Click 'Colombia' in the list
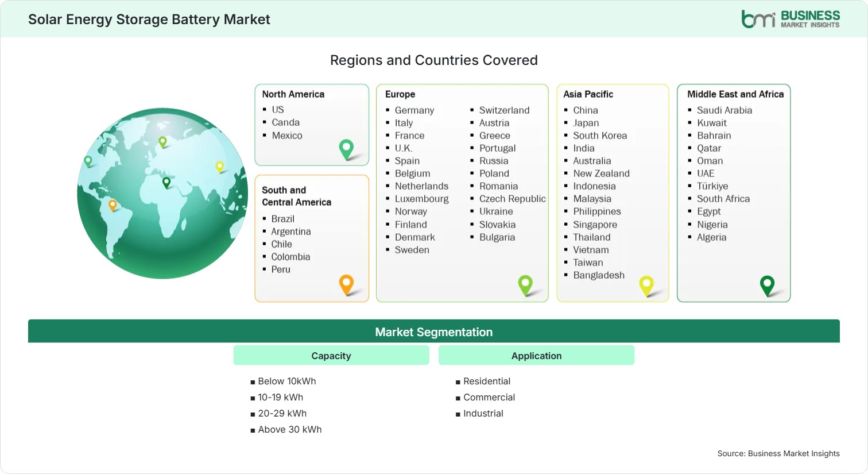 pyautogui.click(x=290, y=257)
